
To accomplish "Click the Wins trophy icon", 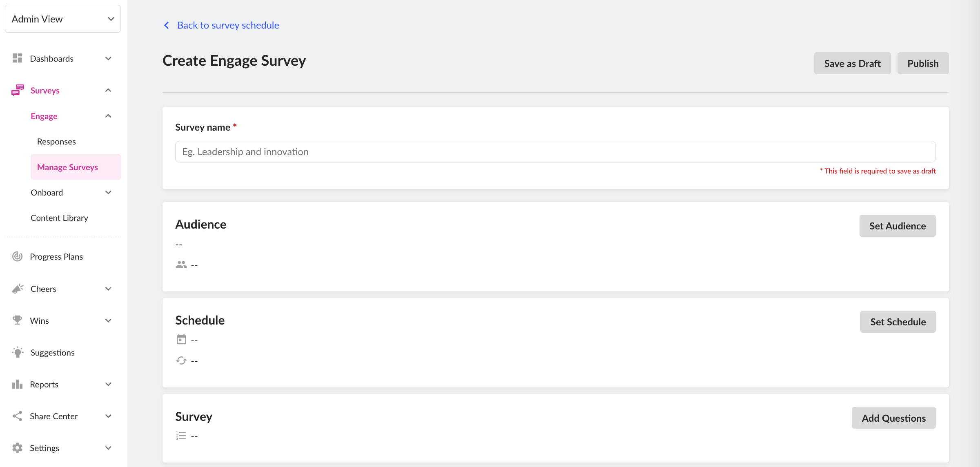I will pyautogui.click(x=17, y=320).
